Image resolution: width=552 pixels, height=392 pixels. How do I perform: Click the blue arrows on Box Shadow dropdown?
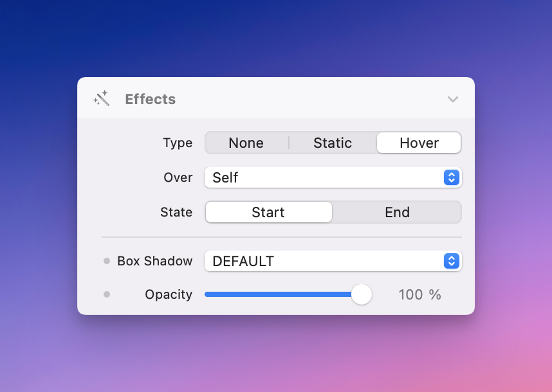pyautogui.click(x=452, y=261)
